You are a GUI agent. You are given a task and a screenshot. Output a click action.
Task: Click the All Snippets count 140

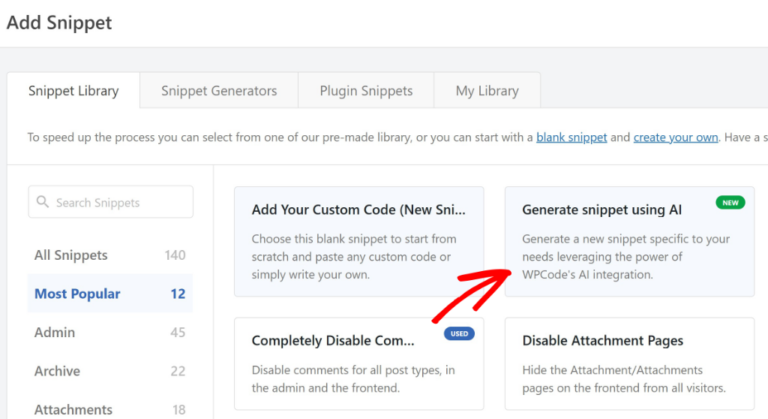(x=175, y=255)
